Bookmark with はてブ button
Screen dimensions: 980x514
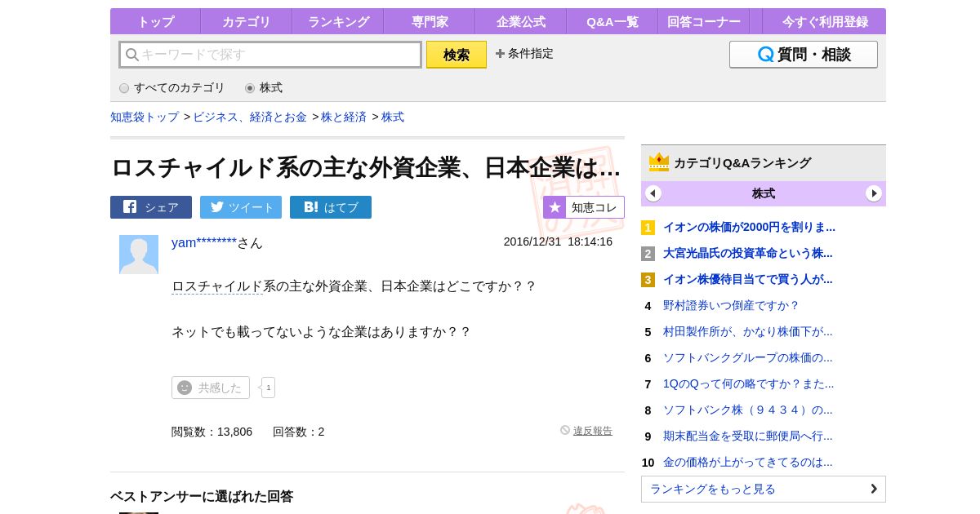click(331, 207)
